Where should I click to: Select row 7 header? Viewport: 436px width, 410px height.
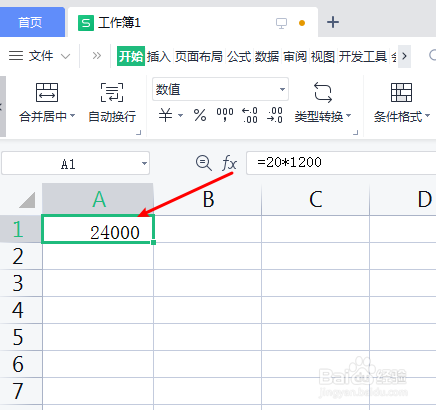(x=21, y=391)
